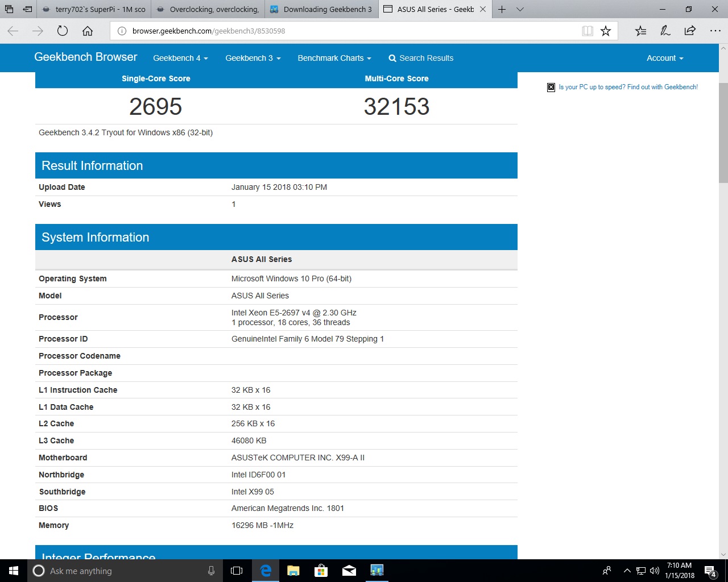Open the Windows Start menu
The image size is (728, 582).
[14, 571]
